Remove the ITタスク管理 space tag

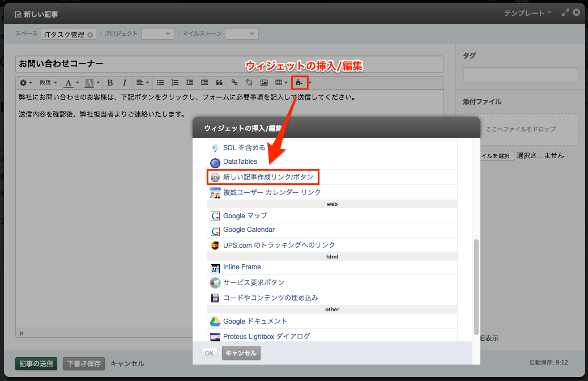[x=90, y=35]
